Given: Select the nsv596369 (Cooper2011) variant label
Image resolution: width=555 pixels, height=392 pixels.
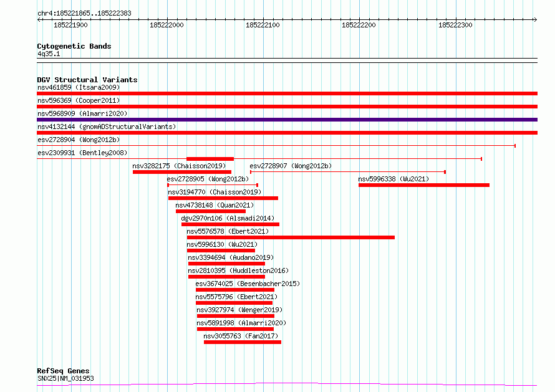Looking at the screenshot, I should (x=79, y=100).
